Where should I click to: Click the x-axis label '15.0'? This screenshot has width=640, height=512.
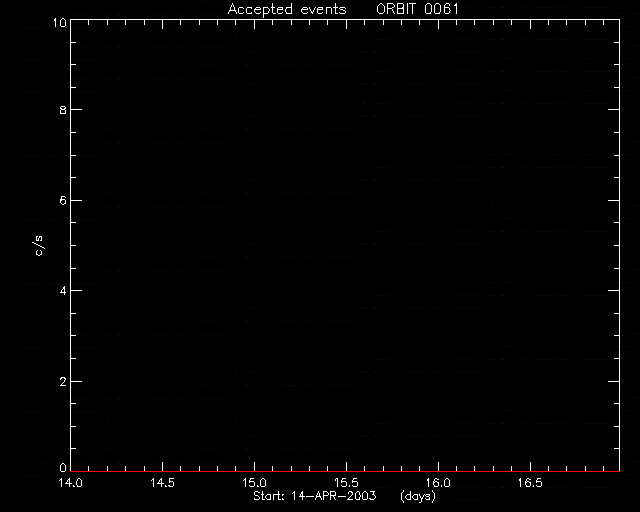[x=254, y=483]
